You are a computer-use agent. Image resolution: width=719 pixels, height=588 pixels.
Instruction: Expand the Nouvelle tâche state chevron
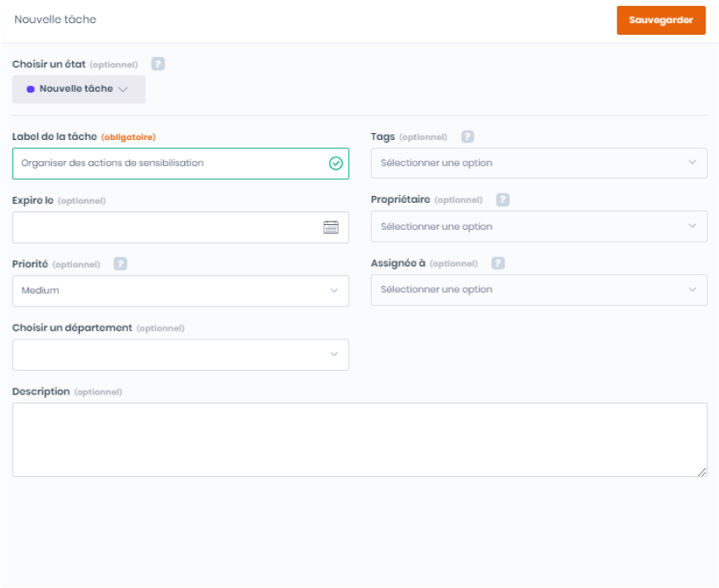point(123,89)
